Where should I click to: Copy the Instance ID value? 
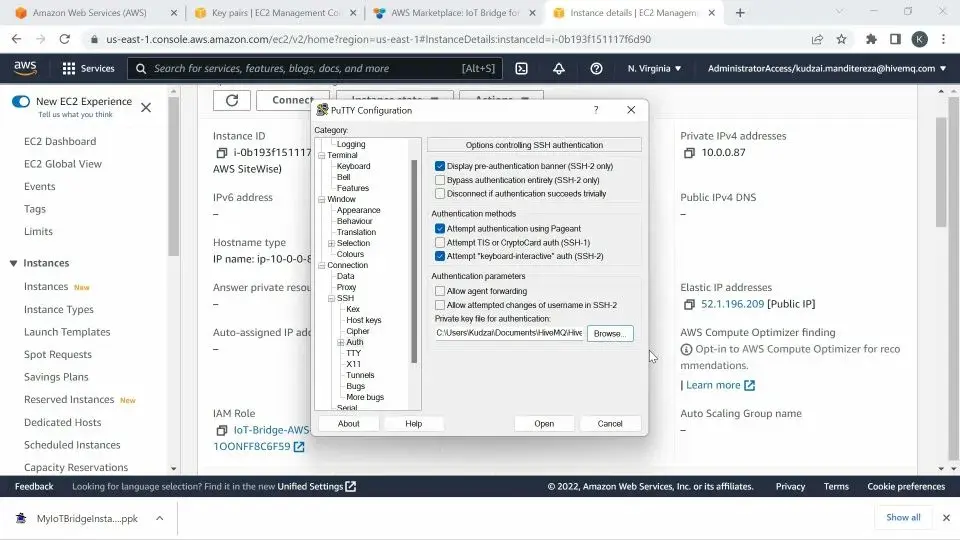click(222, 152)
